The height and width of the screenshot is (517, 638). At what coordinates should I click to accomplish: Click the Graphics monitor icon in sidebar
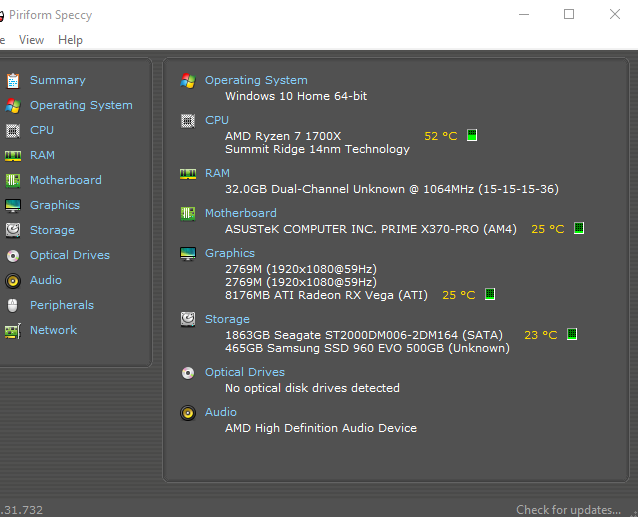coord(12,205)
